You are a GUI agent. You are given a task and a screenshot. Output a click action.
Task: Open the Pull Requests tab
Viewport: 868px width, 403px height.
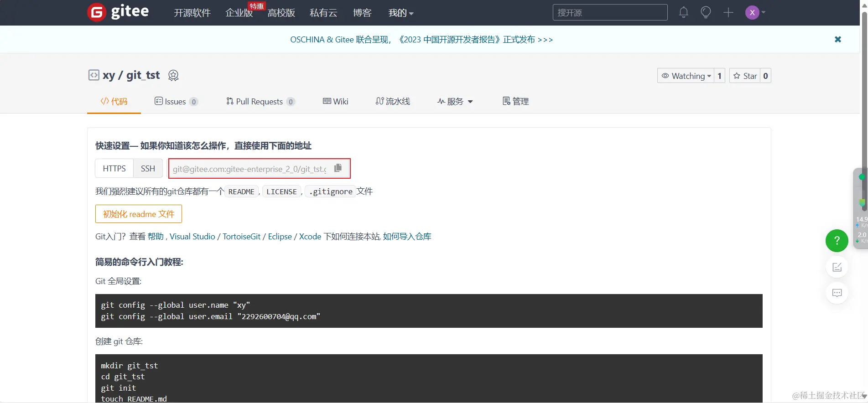260,101
